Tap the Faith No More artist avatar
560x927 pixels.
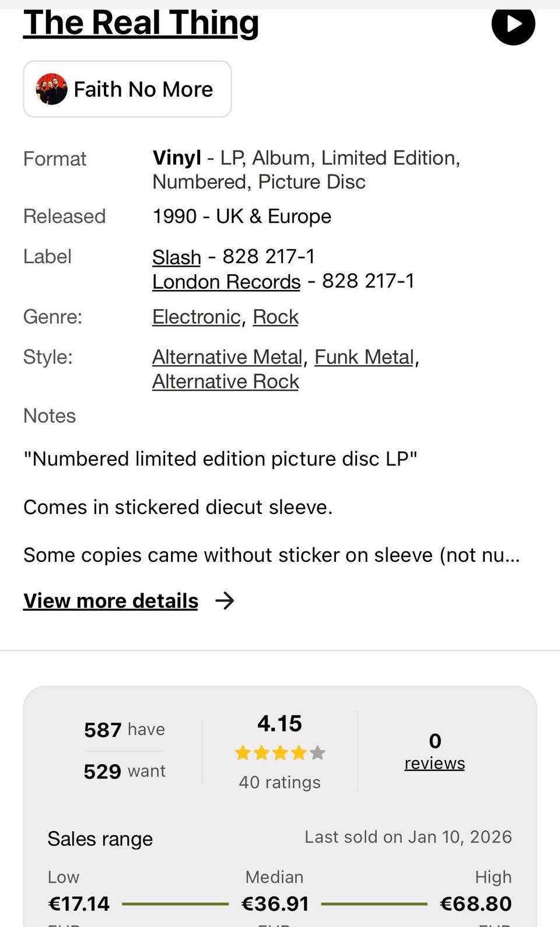click(x=51, y=89)
